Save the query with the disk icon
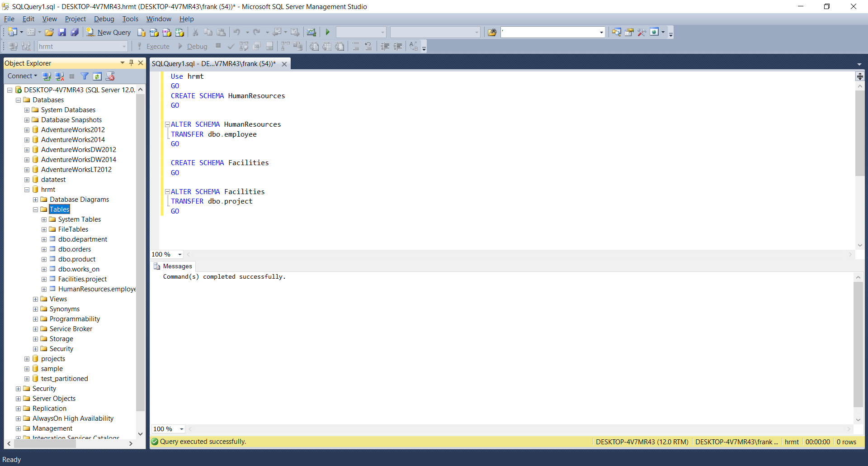 pos(62,32)
